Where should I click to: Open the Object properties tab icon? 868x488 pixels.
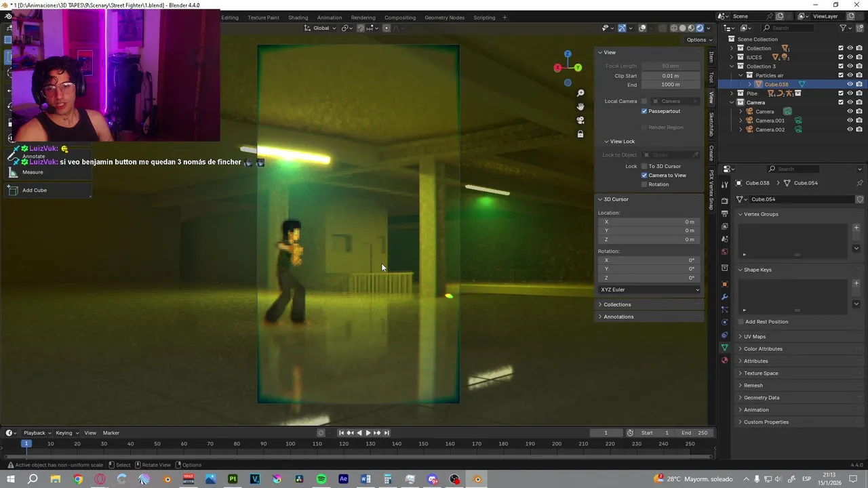724,283
